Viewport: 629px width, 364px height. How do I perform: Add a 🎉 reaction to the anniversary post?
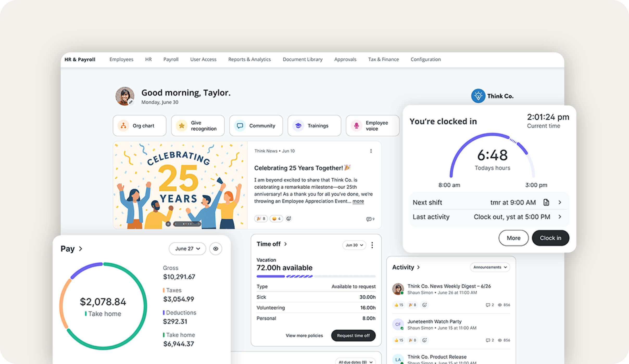click(261, 219)
